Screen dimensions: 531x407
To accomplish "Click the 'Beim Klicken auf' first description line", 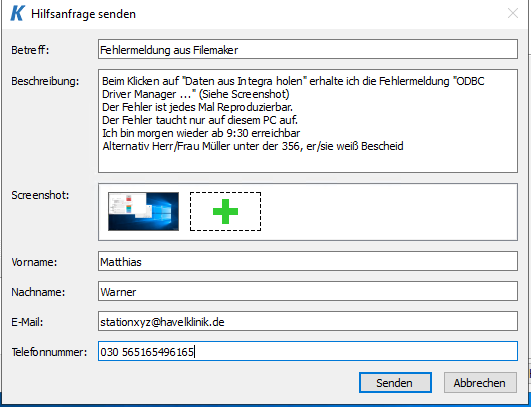I will 293,81.
